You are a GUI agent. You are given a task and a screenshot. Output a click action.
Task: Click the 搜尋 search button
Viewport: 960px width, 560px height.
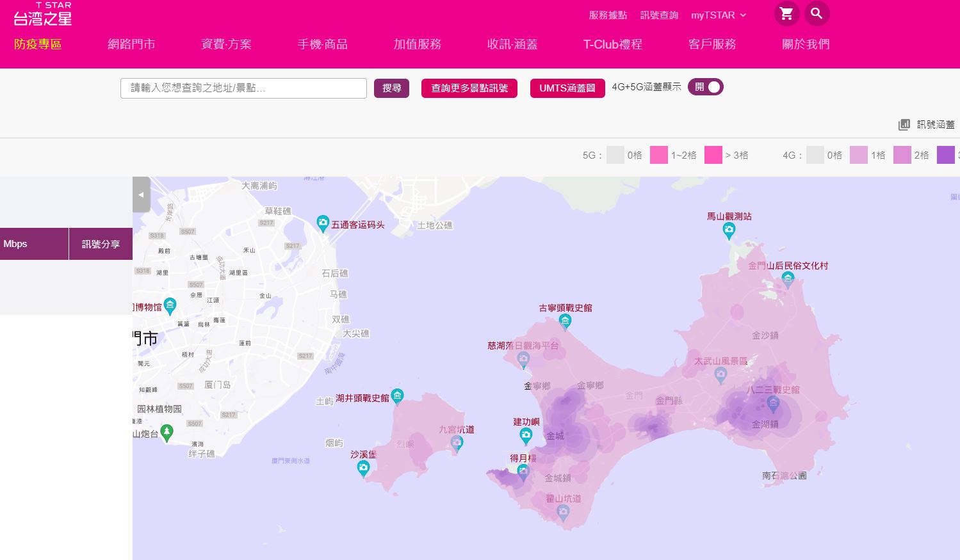click(x=391, y=88)
